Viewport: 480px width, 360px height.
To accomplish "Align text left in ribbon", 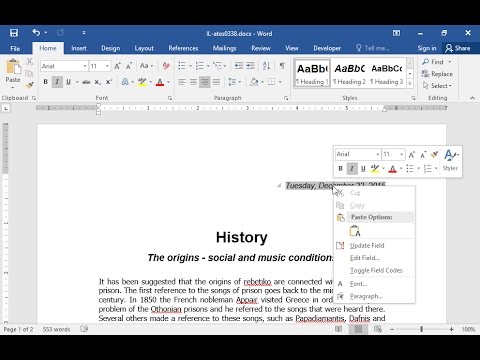I will (x=182, y=82).
